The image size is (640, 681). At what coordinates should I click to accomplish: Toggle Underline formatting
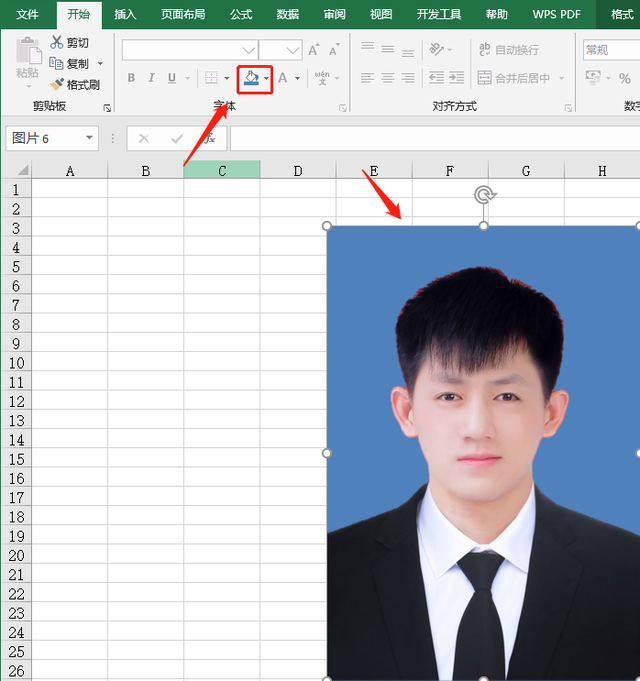pyautogui.click(x=172, y=78)
